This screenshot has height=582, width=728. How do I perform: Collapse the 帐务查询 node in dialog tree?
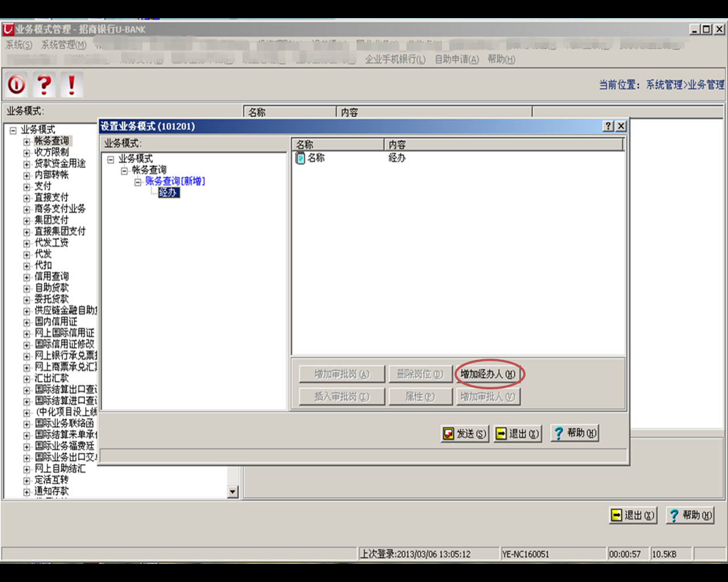tap(125, 171)
